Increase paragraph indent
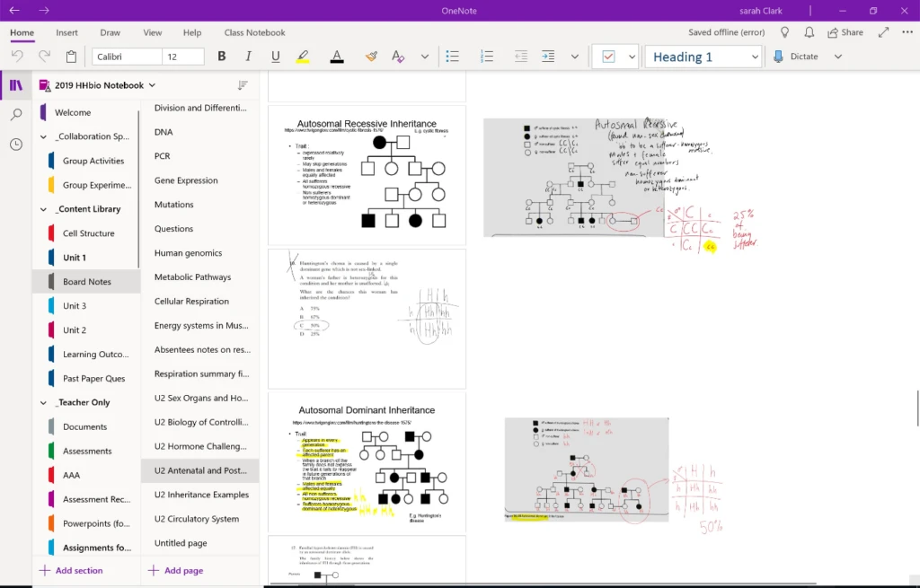The width and height of the screenshot is (920, 588). pos(548,57)
